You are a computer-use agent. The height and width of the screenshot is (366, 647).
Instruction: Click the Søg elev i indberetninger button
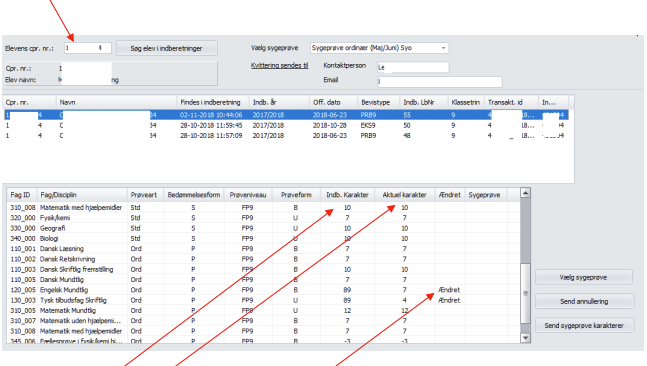(x=166, y=48)
